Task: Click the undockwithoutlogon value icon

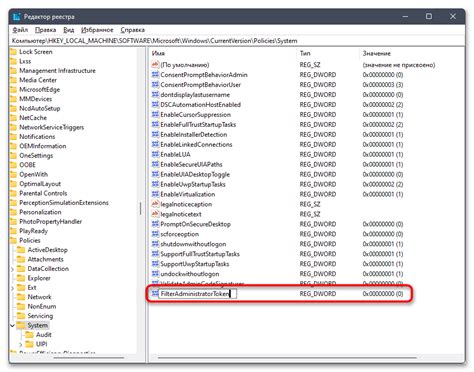Action: point(155,274)
